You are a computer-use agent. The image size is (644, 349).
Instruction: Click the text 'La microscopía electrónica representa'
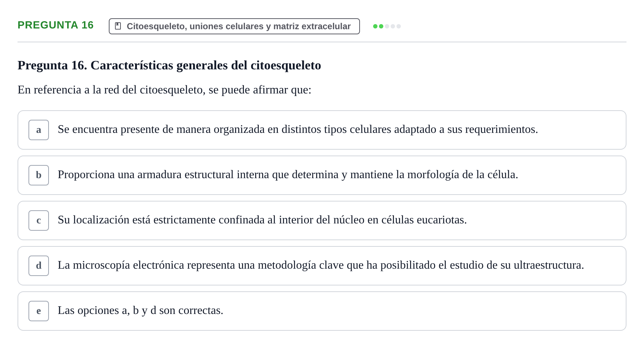tap(146, 265)
